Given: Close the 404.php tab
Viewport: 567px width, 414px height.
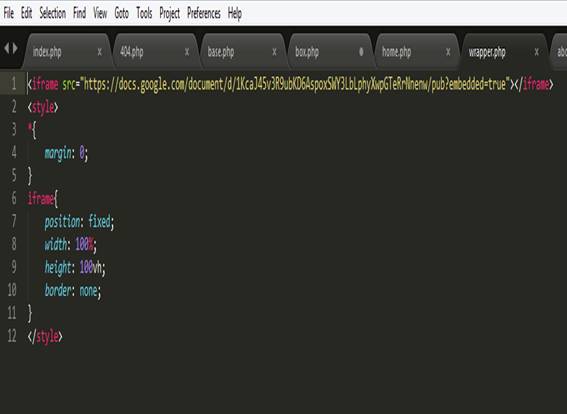Looking at the screenshot, I should 187,52.
